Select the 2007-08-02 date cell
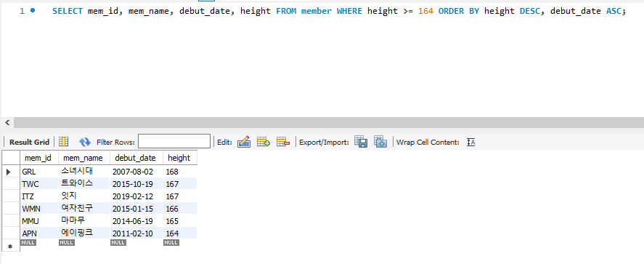This screenshot has height=264, width=644. click(x=136, y=172)
